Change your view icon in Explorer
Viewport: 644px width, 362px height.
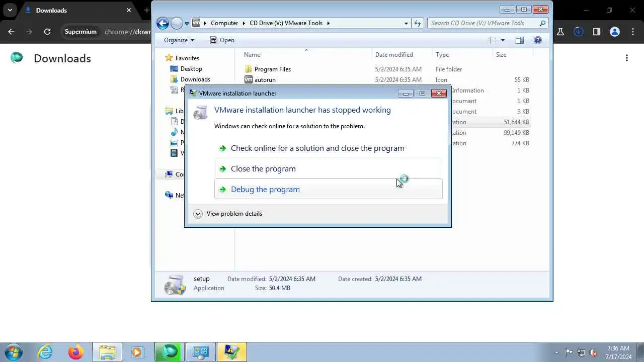pos(492,40)
